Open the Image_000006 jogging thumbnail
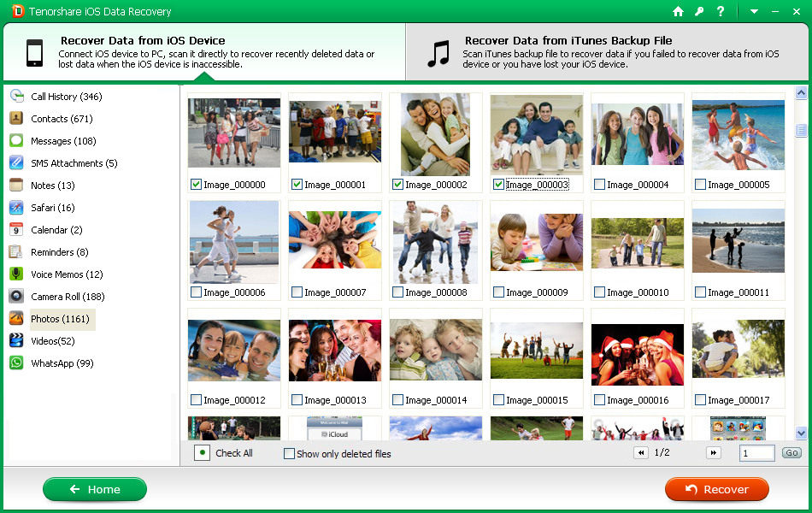 [x=234, y=242]
